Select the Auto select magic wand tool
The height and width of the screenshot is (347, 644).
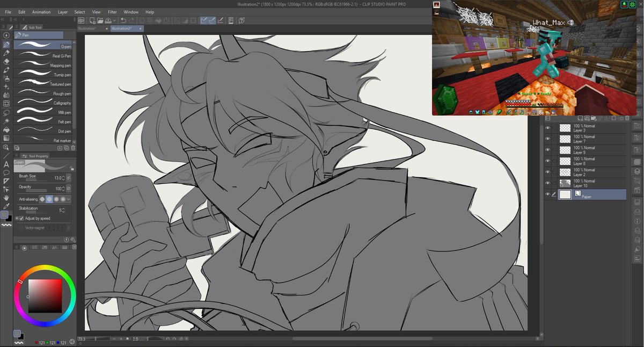pyautogui.click(x=8, y=120)
